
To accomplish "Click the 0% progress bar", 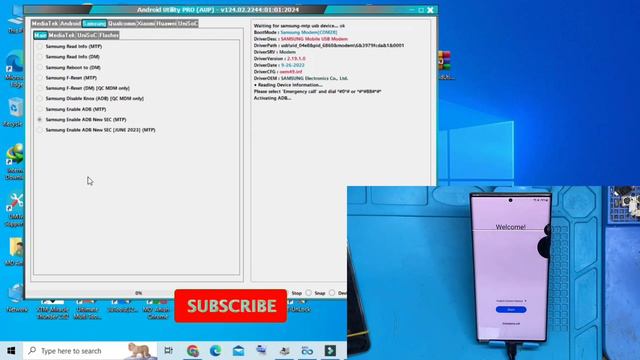I will [x=139, y=293].
